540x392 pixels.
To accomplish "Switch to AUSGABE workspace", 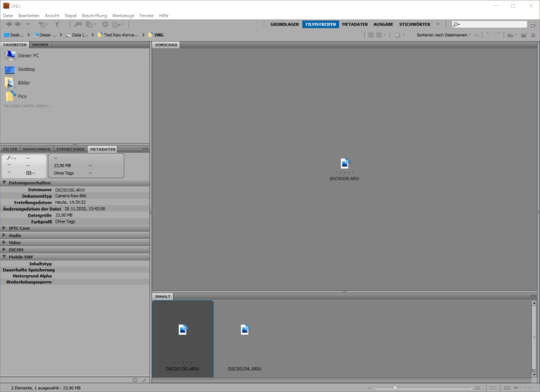I will click(383, 24).
